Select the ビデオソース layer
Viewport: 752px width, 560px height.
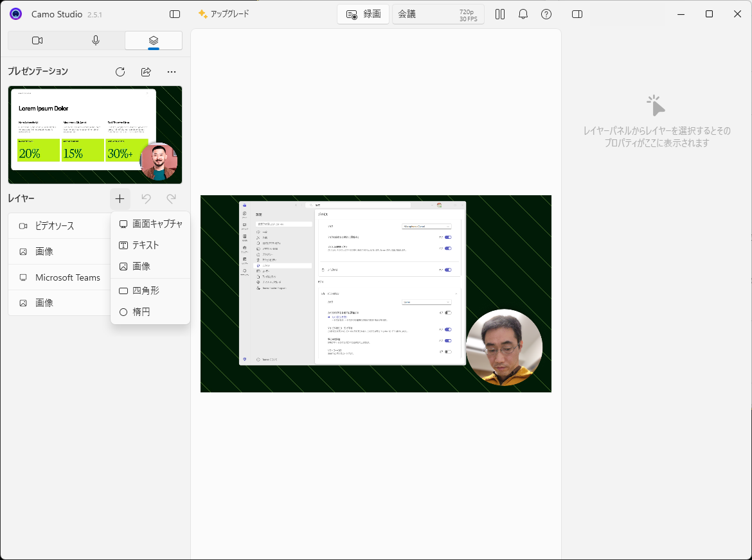tap(60, 225)
